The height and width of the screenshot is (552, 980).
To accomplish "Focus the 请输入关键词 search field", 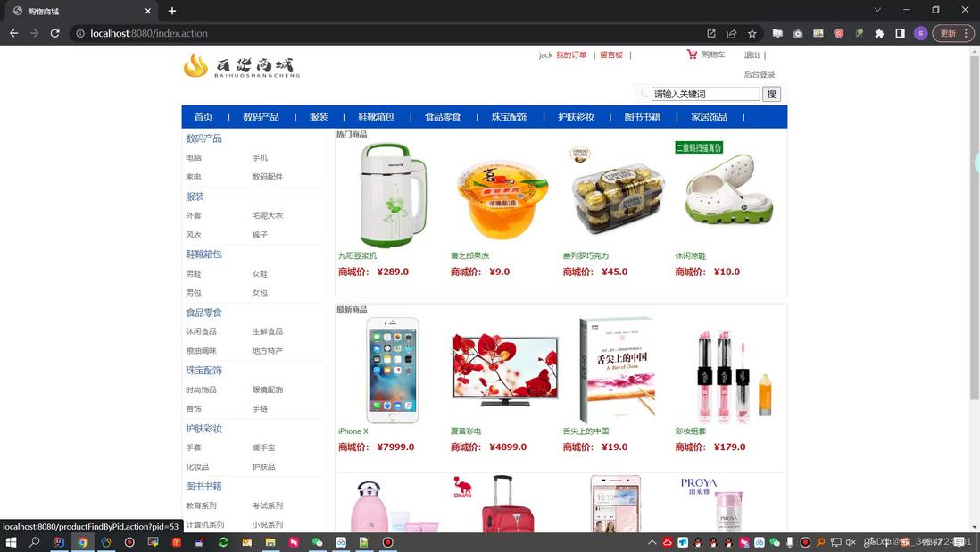I will pyautogui.click(x=706, y=94).
